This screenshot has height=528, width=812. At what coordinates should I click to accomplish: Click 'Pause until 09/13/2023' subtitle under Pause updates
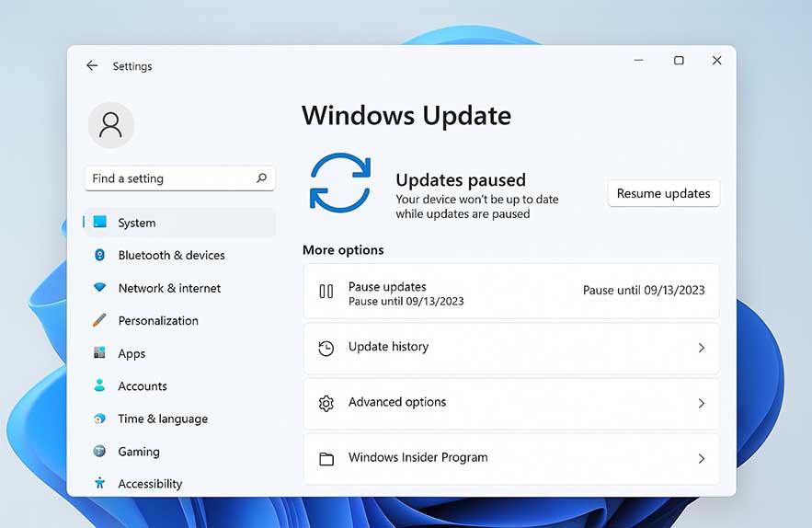pos(406,302)
